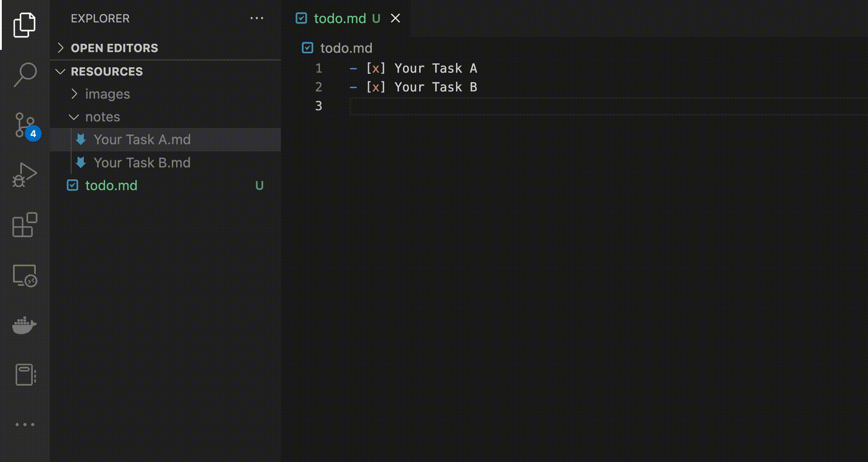Screen dimensions: 868x462
Task: Open the Explorer more actions menu
Action: 257,18
